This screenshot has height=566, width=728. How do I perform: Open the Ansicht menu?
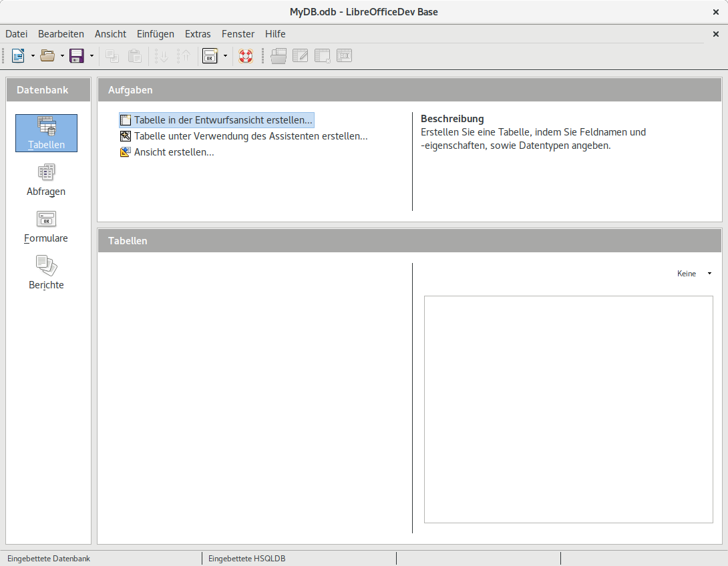coord(110,34)
